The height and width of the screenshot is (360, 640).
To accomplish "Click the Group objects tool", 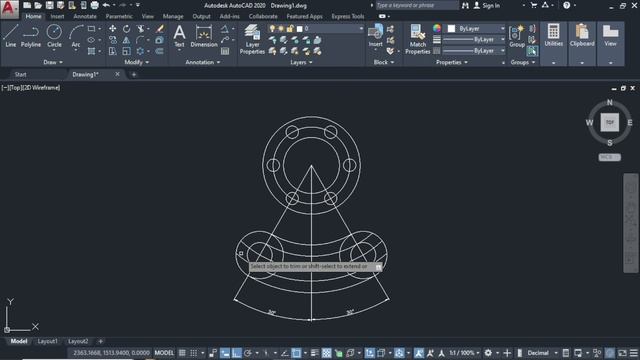I will (x=517, y=36).
